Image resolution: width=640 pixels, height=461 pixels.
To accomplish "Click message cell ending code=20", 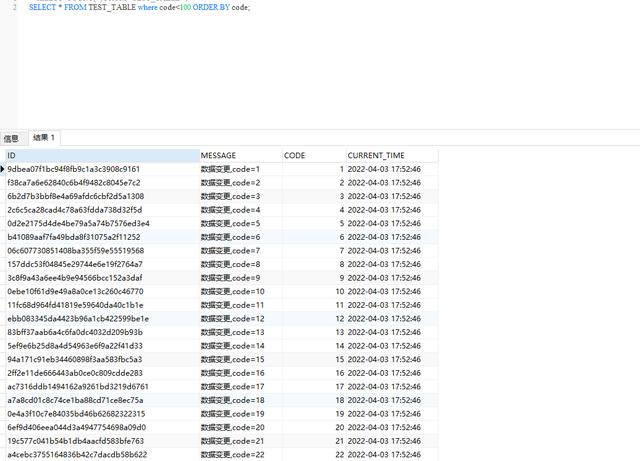I will tap(240, 428).
